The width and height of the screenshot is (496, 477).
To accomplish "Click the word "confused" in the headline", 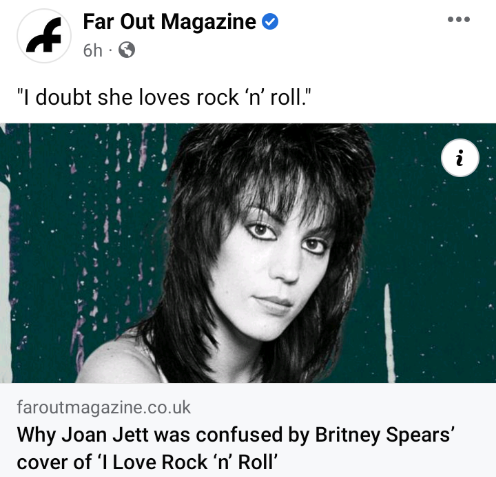I will coord(240,435).
